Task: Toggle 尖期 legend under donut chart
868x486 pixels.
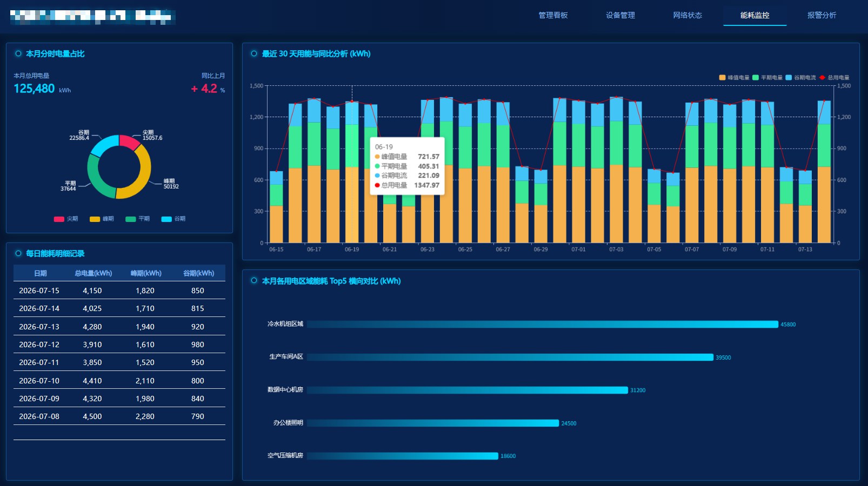Action: point(66,219)
